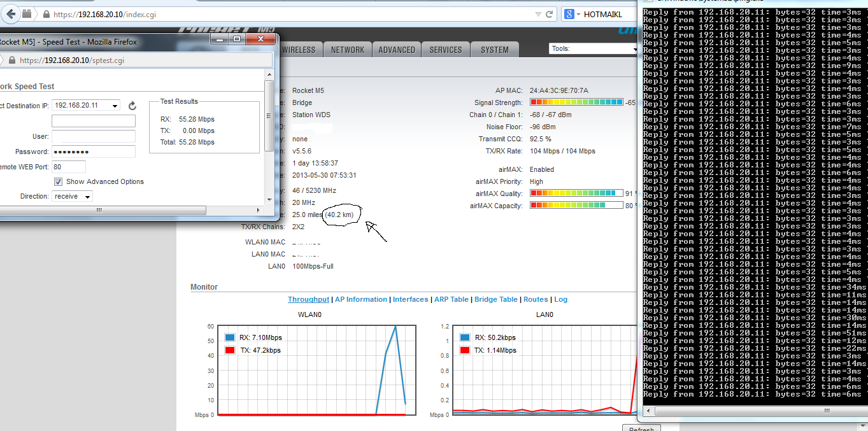View the Interfaces monitor link

coord(410,299)
